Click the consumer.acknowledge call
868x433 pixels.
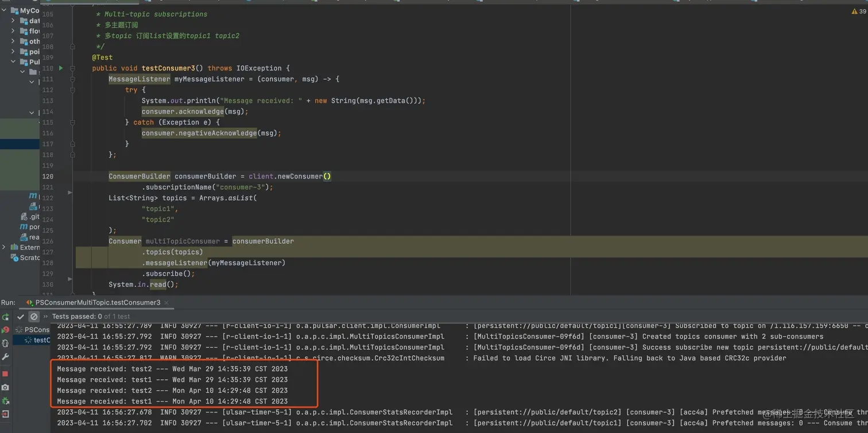(195, 111)
